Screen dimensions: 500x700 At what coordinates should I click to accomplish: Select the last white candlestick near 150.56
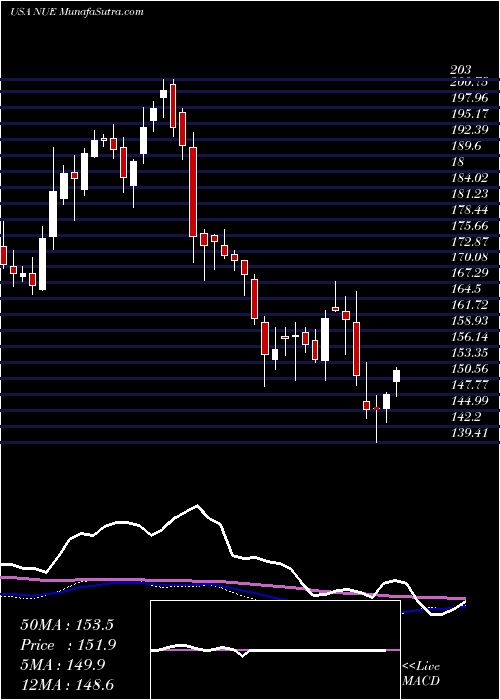(396, 375)
